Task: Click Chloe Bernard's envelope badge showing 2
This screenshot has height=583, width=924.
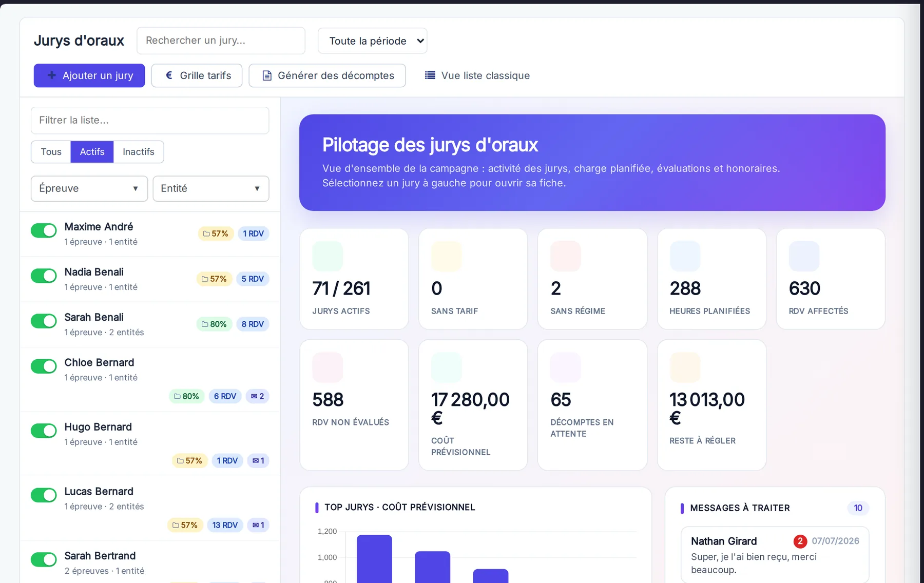Action: pos(257,396)
